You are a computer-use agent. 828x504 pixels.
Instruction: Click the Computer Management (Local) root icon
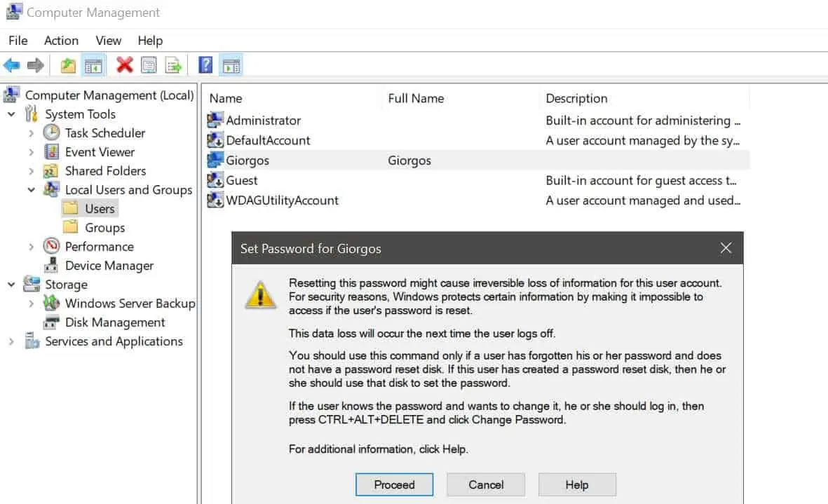(12, 95)
